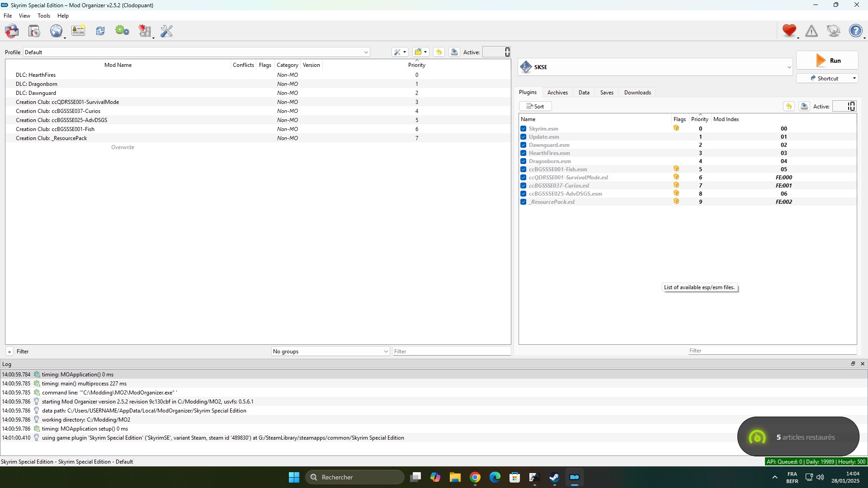This screenshot has height=488, width=868.
Task: Expand the filter sidebar » button
Action: point(9,352)
